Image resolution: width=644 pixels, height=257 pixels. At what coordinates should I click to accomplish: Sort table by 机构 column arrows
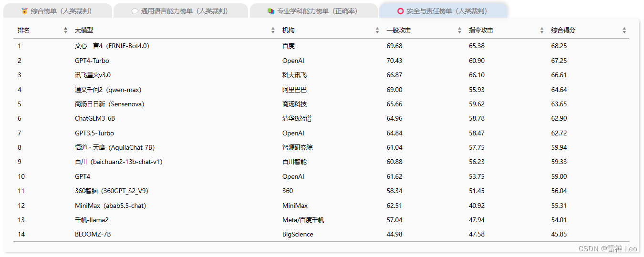377,30
